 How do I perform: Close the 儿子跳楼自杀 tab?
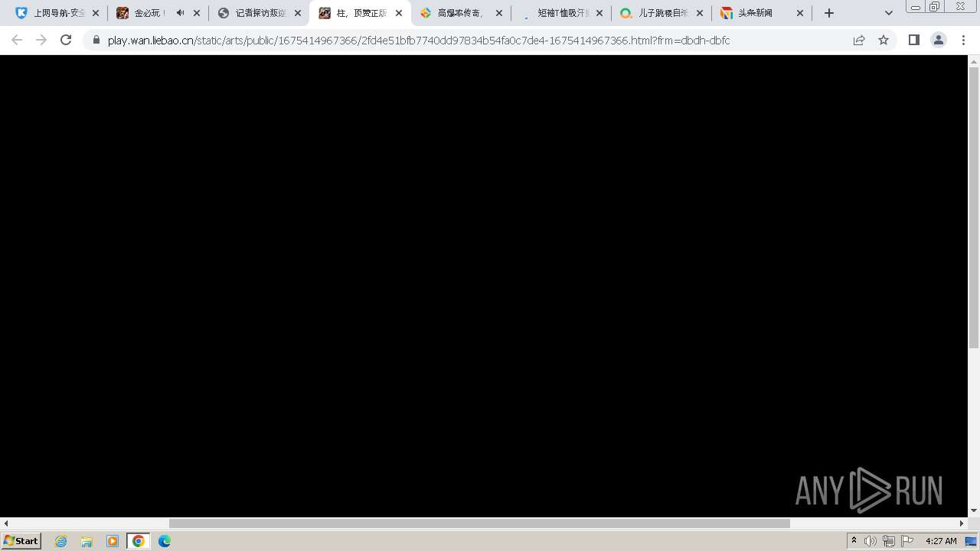700,13
